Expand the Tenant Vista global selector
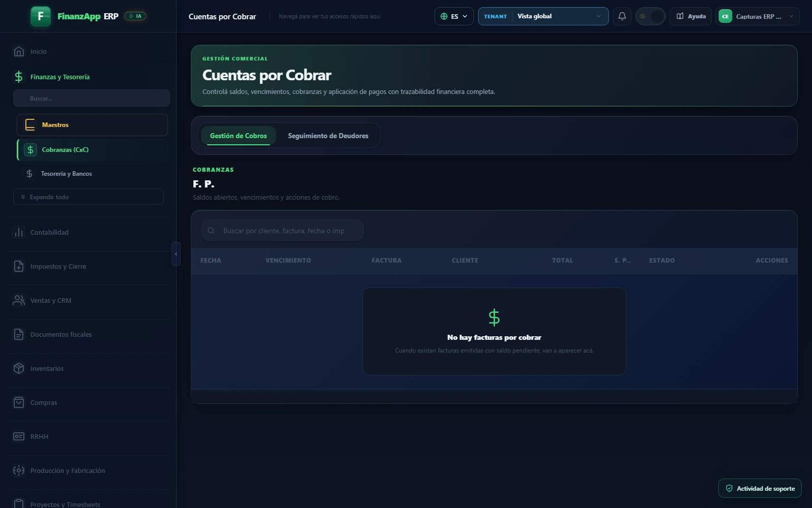 click(x=543, y=16)
